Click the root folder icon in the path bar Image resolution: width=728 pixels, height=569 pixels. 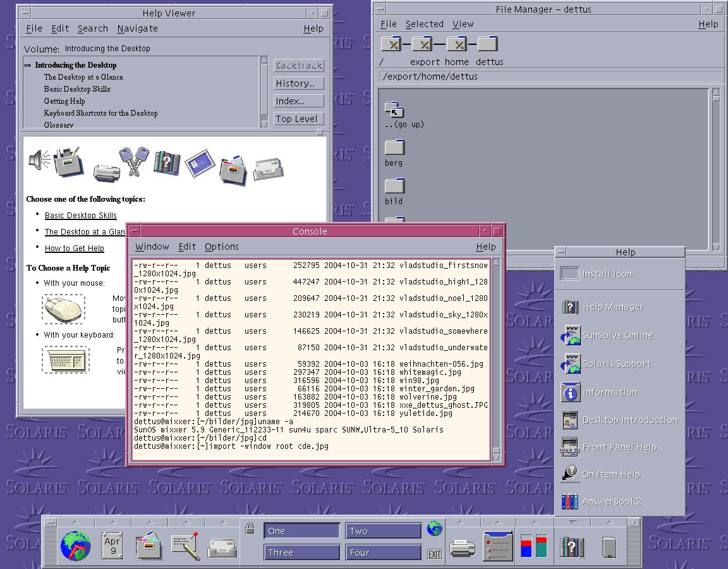coord(392,44)
